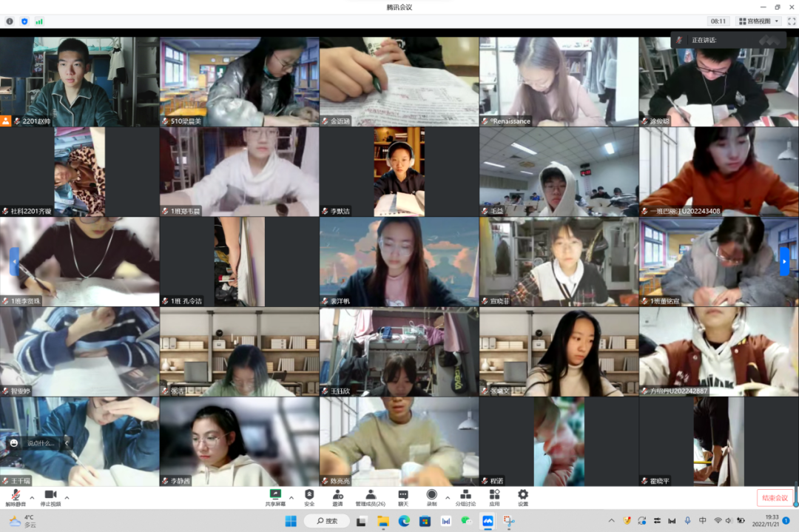
Task: Select 裴洋帆's video tile
Action: 399,262
